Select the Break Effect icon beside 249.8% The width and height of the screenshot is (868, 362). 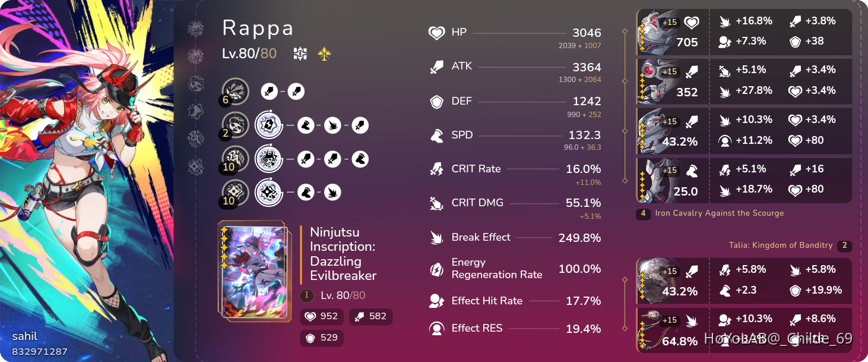pos(436,237)
